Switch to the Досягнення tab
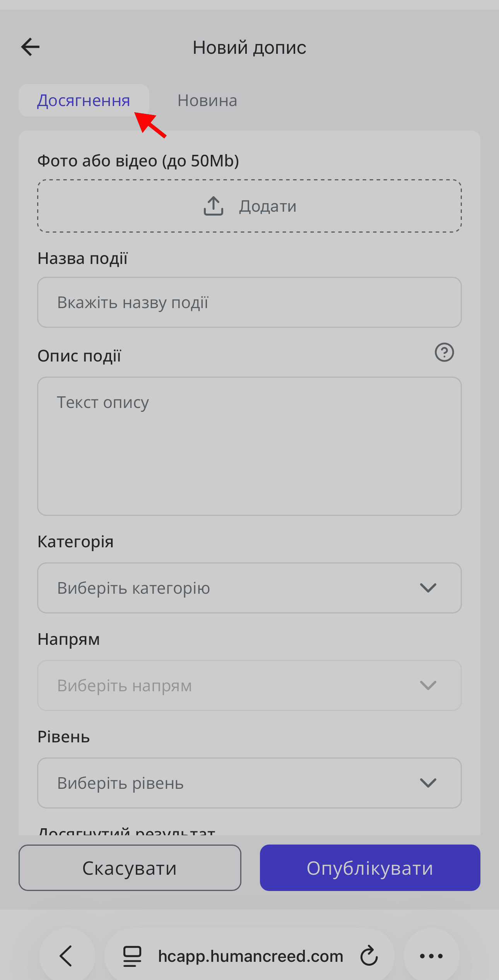Screen dimensions: 499x980 pyautogui.click(x=84, y=101)
